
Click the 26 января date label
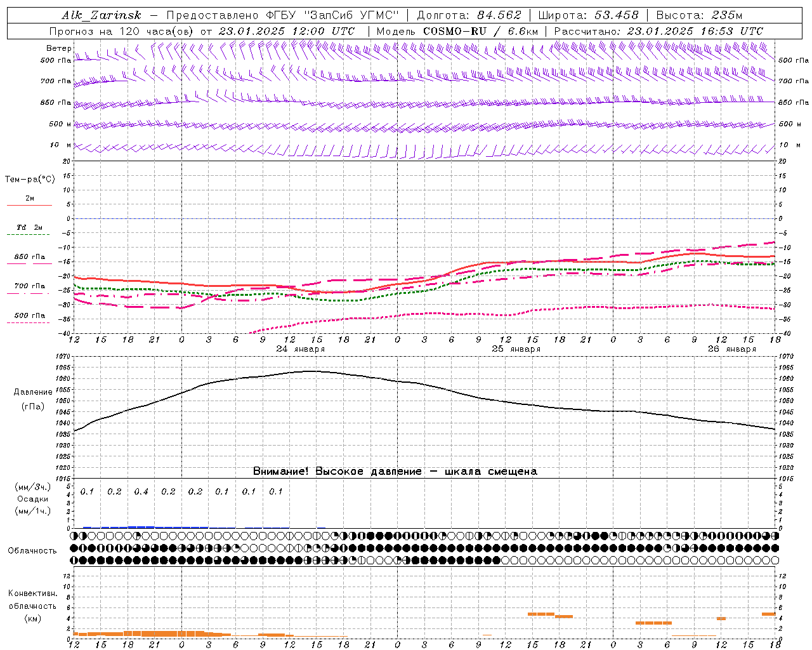pyautogui.click(x=732, y=349)
